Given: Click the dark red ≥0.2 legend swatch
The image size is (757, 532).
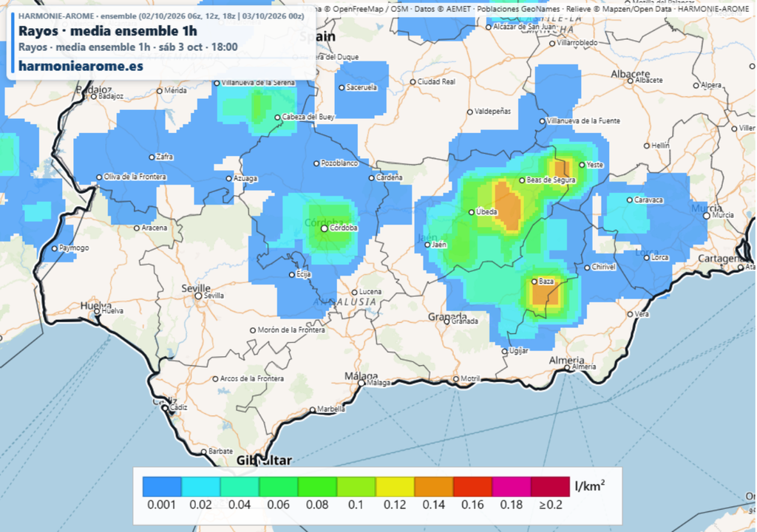Looking at the screenshot, I should (550, 487).
